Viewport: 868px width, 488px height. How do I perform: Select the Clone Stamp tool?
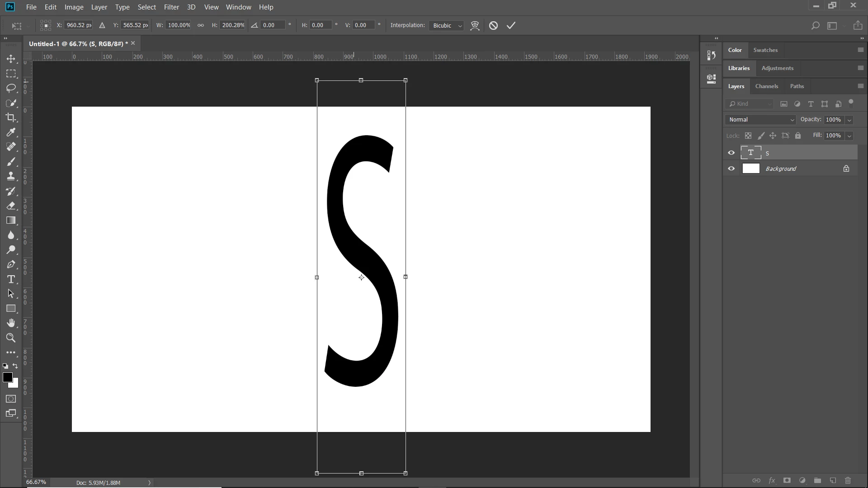coord(11,176)
